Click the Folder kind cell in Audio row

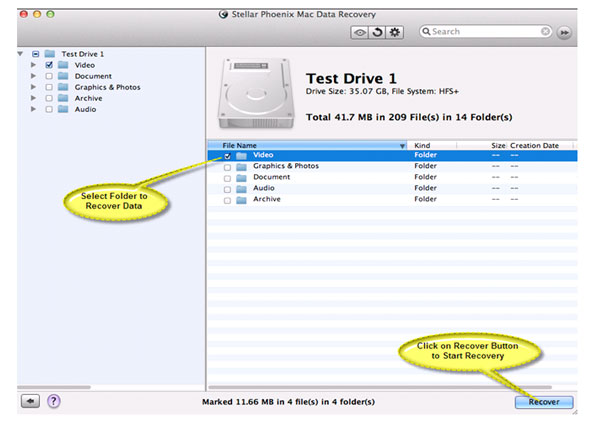(425, 188)
